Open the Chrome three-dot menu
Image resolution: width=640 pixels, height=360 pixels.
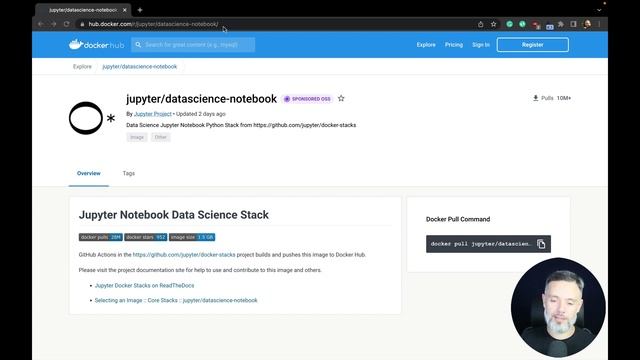[x=599, y=24]
